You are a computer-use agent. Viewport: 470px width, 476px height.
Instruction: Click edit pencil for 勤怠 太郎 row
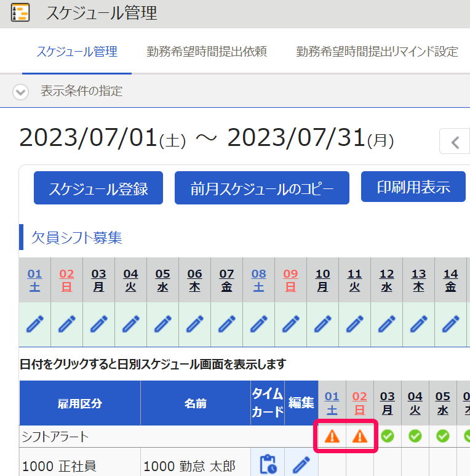click(x=301, y=464)
